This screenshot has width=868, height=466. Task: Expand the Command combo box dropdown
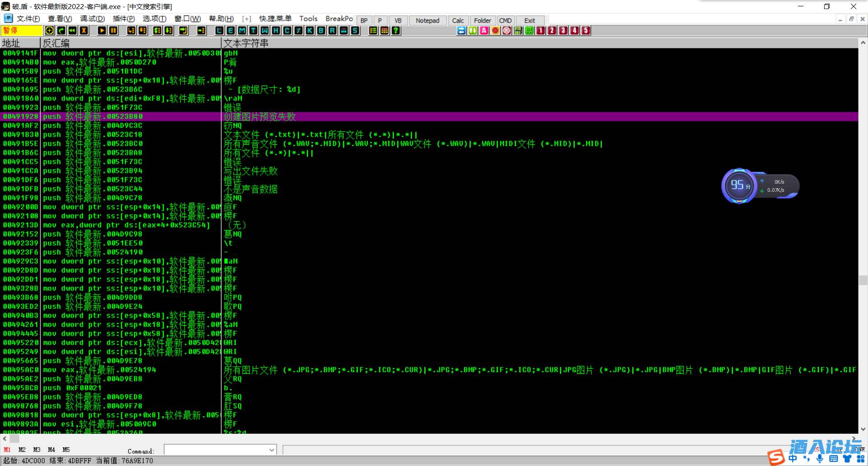[x=272, y=450]
